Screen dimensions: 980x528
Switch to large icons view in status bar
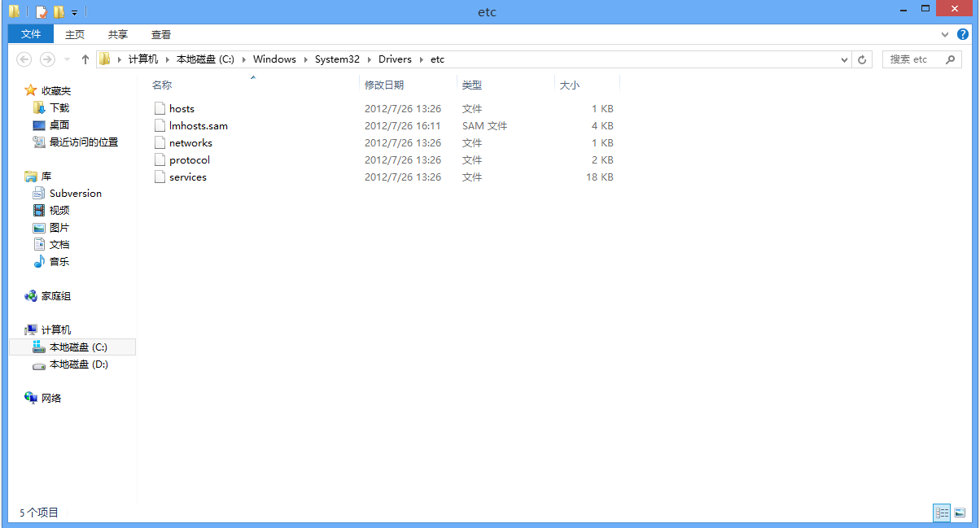960,513
